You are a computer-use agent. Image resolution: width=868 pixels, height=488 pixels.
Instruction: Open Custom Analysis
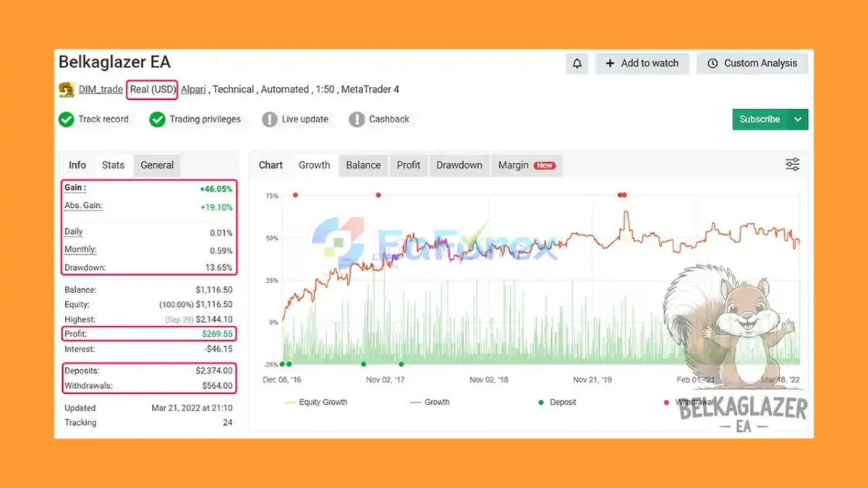coord(752,63)
